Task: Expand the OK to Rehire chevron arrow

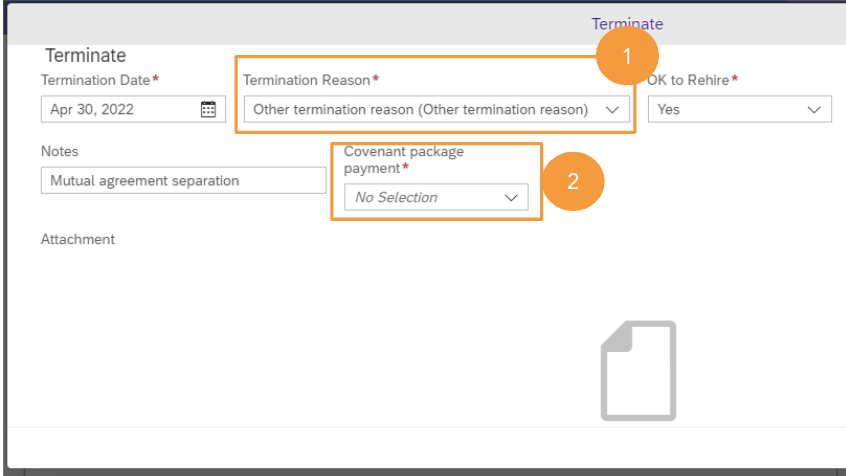Action: click(813, 110)
